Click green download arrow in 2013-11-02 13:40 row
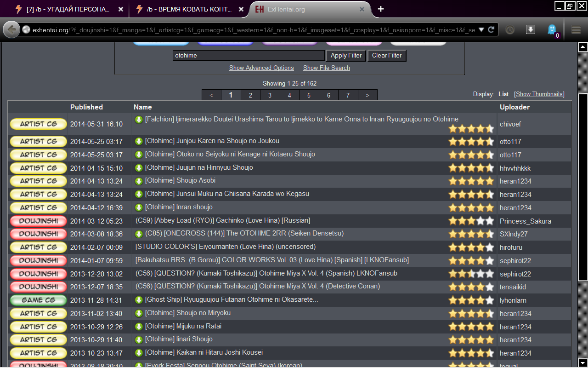Image resolution: width=588 pixels, height=368 pixels. tap(139, 313)
